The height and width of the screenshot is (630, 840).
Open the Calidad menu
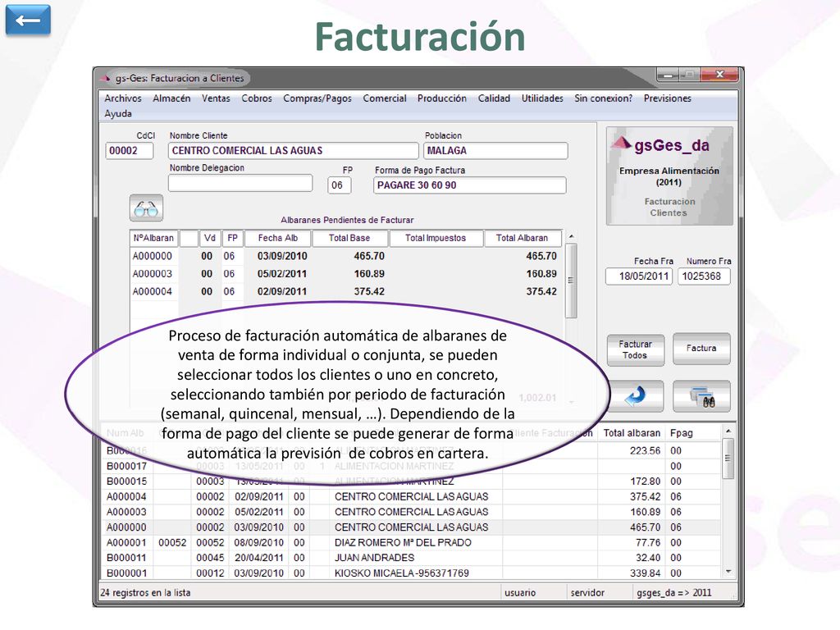494,98
